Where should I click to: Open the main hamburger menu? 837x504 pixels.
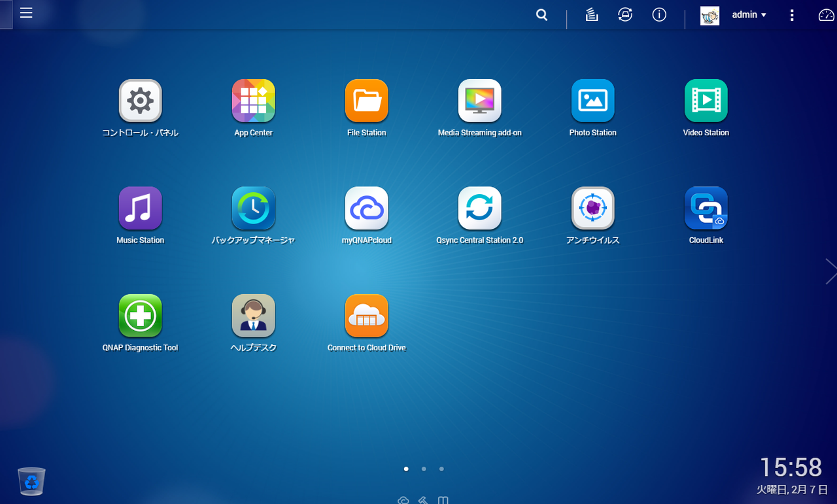coord(26,13)
